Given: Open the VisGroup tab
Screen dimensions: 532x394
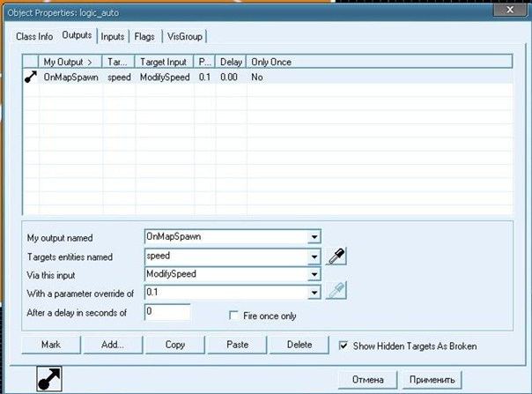Looking at the screenshot, I should point(185,36).
